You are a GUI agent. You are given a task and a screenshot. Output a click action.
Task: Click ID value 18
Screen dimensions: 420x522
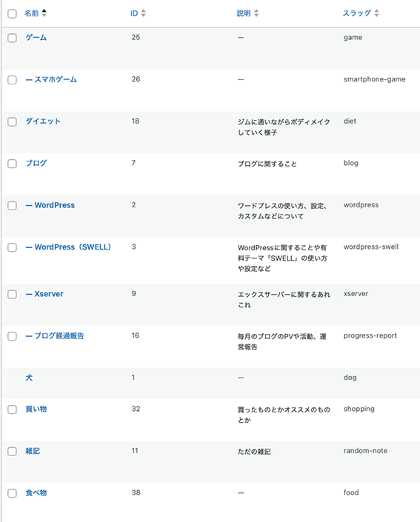136,121
